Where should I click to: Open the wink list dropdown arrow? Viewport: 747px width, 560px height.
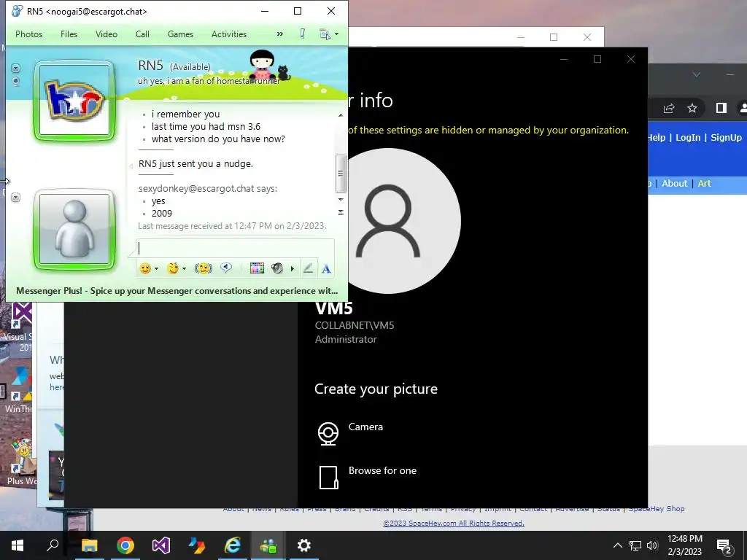pyautogui.click(x=184, y=268)
